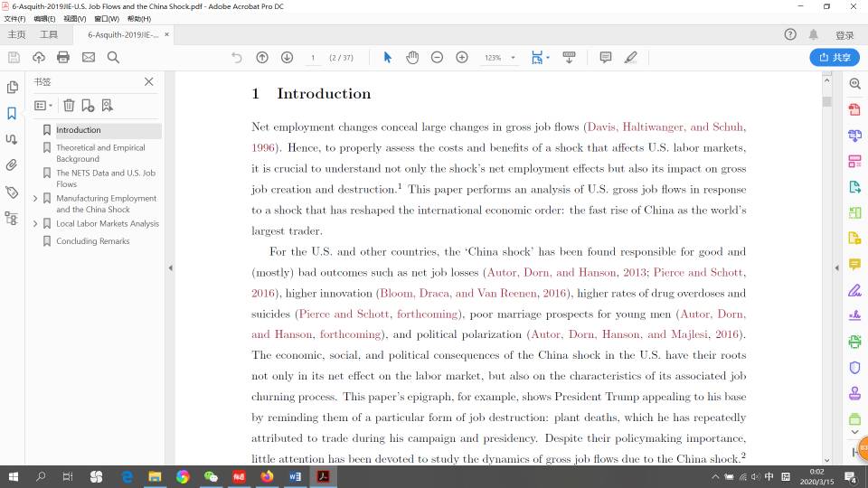868x488 pixels.
Task: Toggle the bookmarks panel icon
Action: point(12,114)
